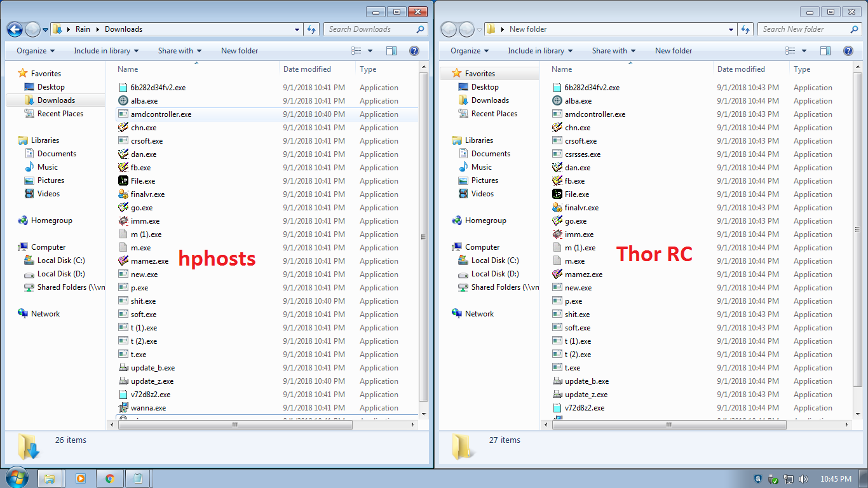This screenshot has height=488, width=868.
Task: Select the finalvr.exe icon in New folder window
Action: pyautogui.click(x=558, y=208)
